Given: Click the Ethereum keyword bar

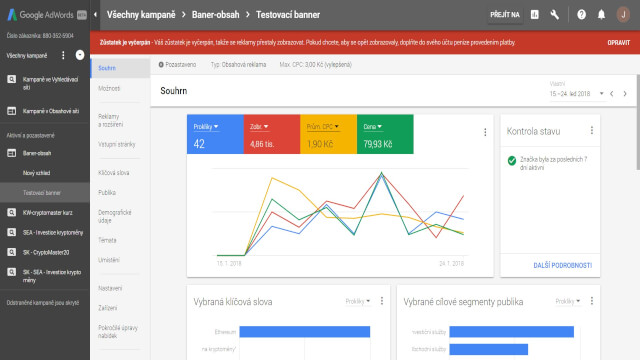Looking at the screenshot, I should (304, 331).
